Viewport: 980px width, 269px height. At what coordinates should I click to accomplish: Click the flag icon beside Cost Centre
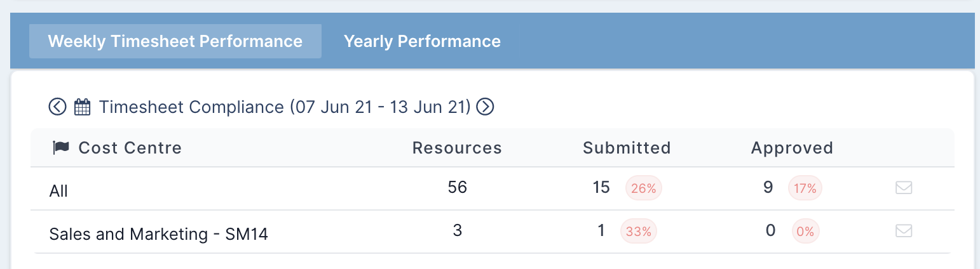(x=61, y=148)
